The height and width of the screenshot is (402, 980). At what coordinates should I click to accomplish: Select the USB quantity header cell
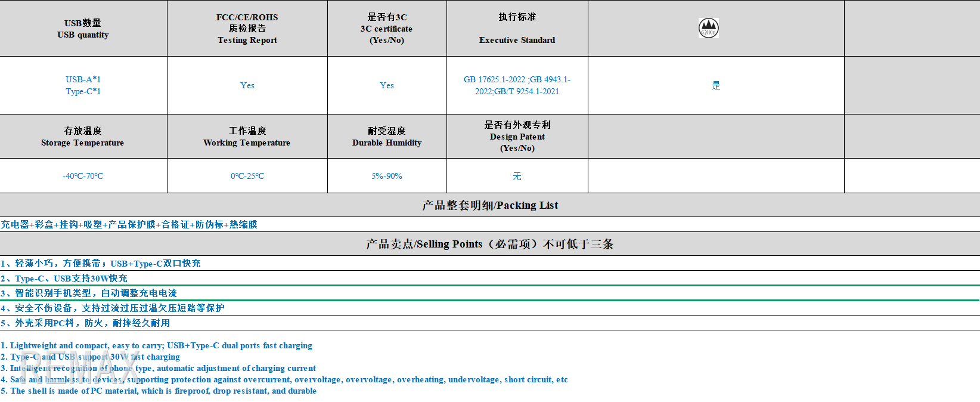pyautogui.click(x=83, y=29)
